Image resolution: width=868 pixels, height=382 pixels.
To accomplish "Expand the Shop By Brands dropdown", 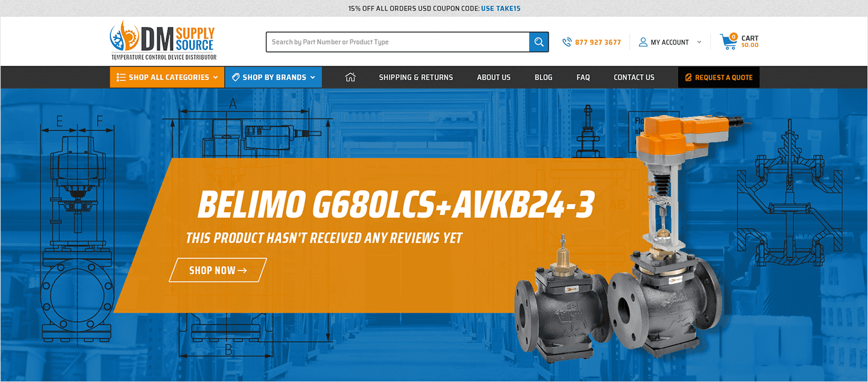I will (273, 77).
